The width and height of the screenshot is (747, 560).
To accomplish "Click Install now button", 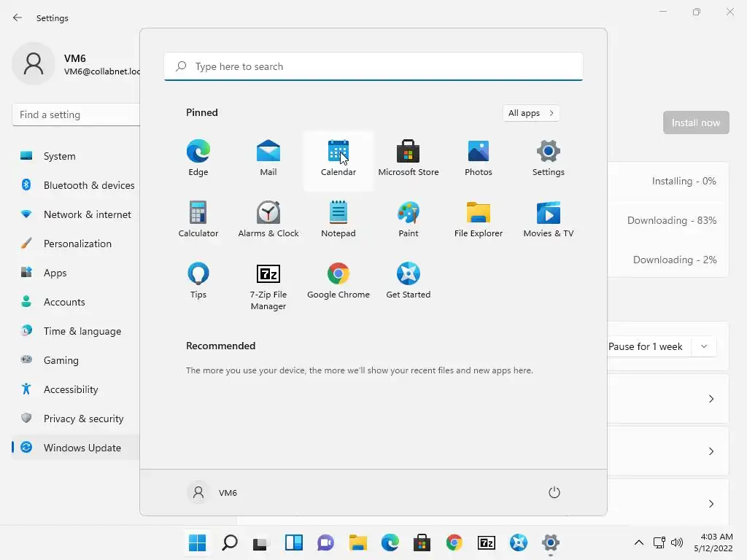I will (696, 122).
